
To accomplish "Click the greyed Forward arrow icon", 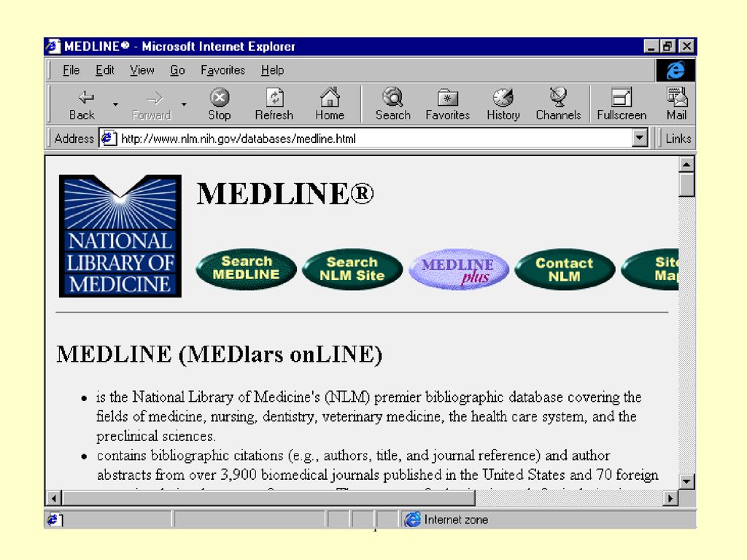I will tap(155, 98).
